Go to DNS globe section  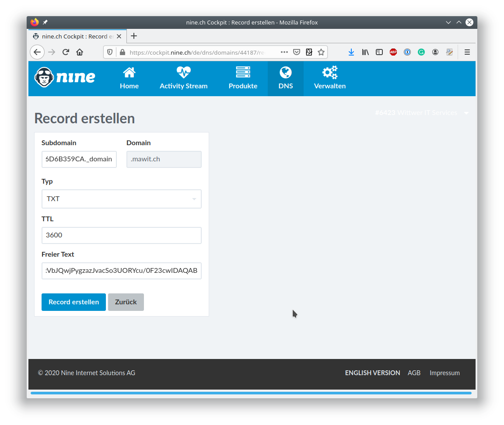tap(285, 78)
